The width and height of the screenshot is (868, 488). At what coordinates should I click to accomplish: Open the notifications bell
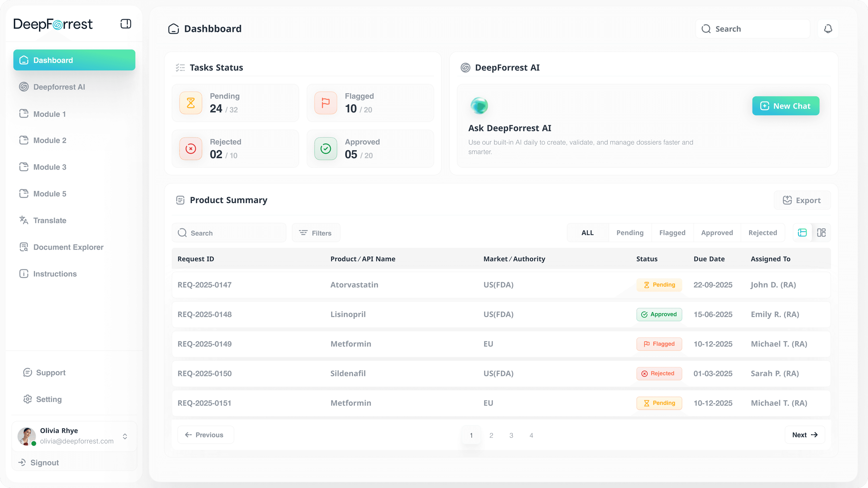pyautogui.click(x=828, y=29)
